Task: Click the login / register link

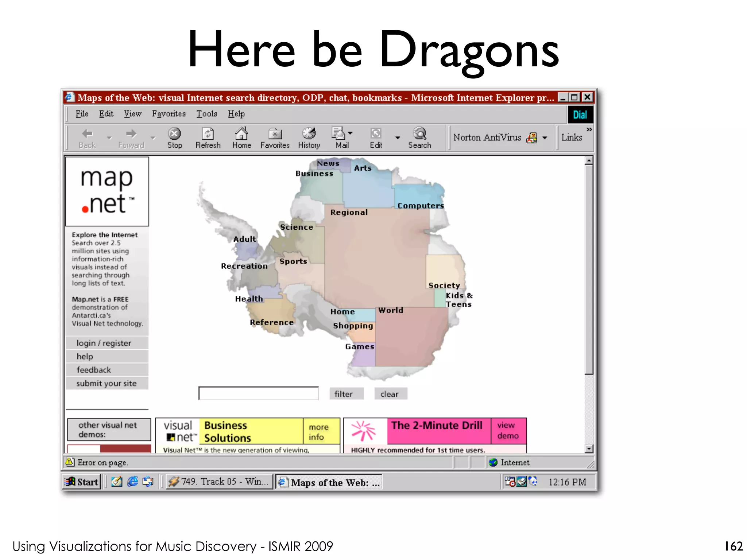Action: tap(107, 343)
